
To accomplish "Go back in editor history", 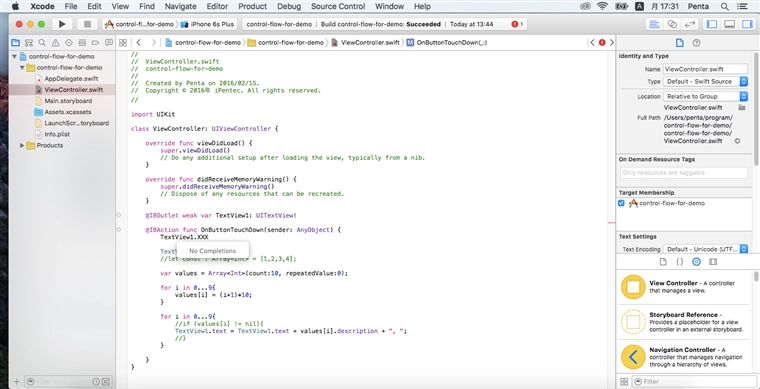I will pyautogui.click(x=139, y=43).
